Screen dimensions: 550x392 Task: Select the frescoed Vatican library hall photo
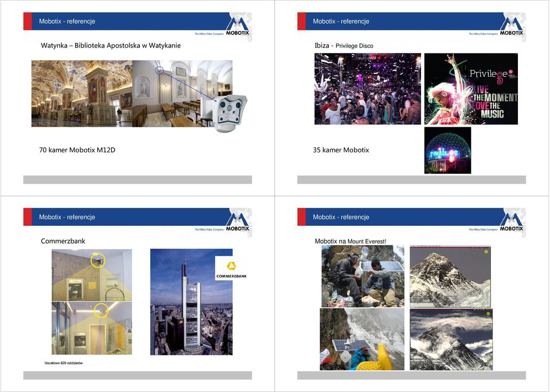82,93
